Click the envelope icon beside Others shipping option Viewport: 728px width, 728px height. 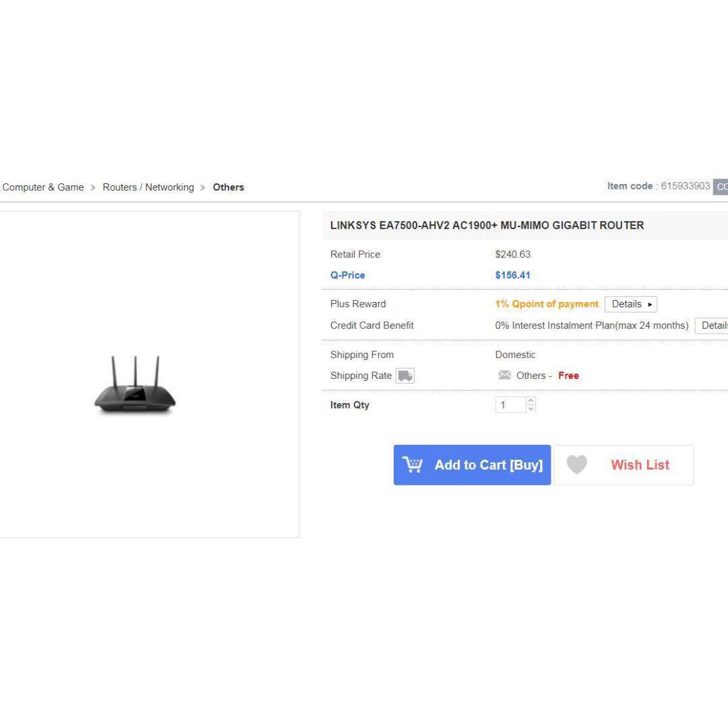(505, 375)
